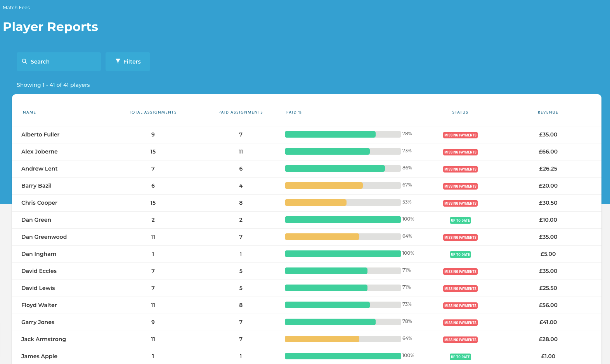Click Jack Armstrong's Missing Payments badge
The height and width of the screenshot is (364, 610).
click(460, 340)
